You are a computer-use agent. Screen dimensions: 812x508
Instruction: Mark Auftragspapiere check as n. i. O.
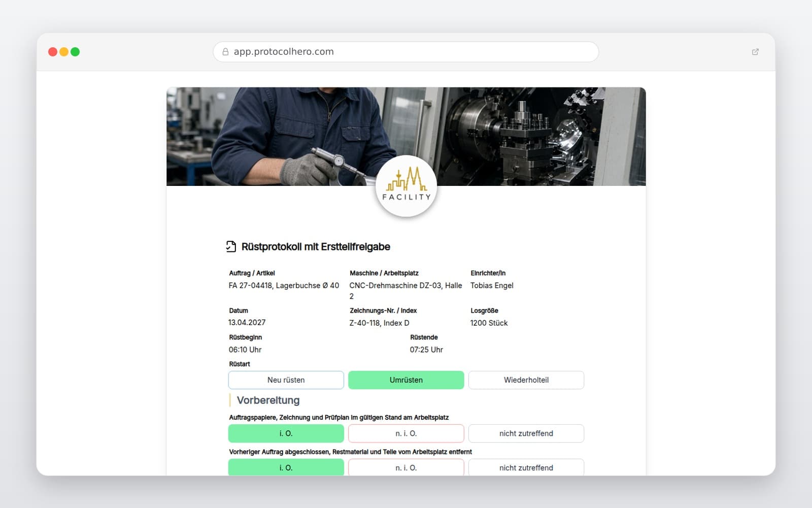pos(406,433)
